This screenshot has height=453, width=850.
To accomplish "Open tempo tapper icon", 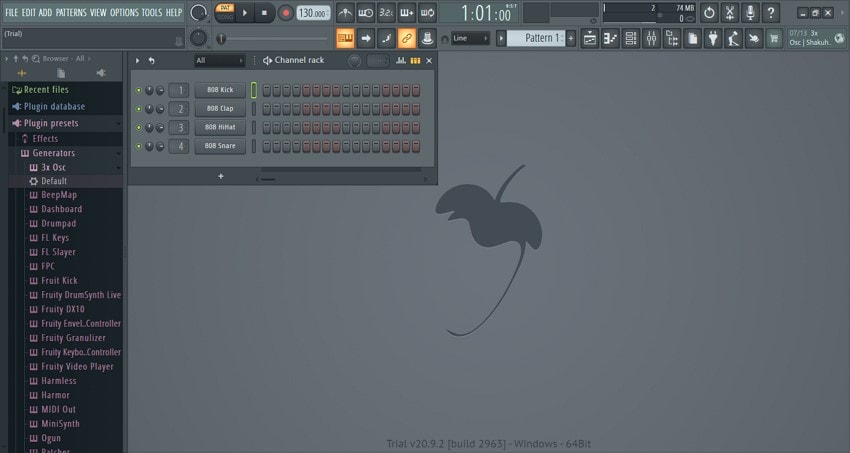I will tap(733, 38).
